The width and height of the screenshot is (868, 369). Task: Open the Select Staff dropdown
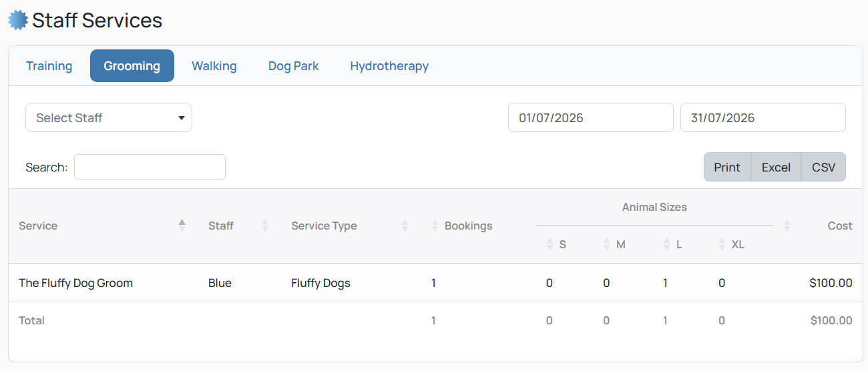pyautogui.click(x=109, y=117)
